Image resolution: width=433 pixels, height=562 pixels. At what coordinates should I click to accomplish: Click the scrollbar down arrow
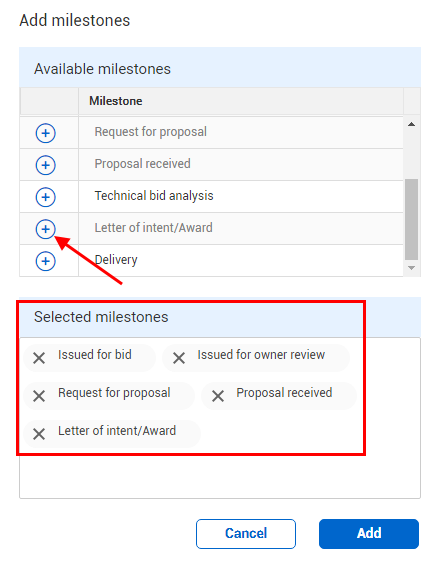coord(411,268)
